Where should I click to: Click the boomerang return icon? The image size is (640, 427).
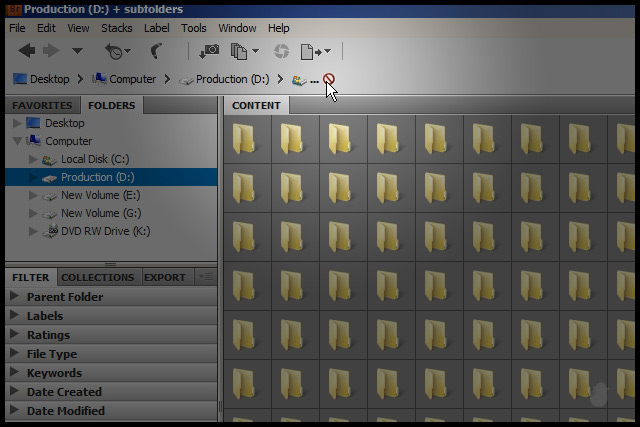point(155,51)
